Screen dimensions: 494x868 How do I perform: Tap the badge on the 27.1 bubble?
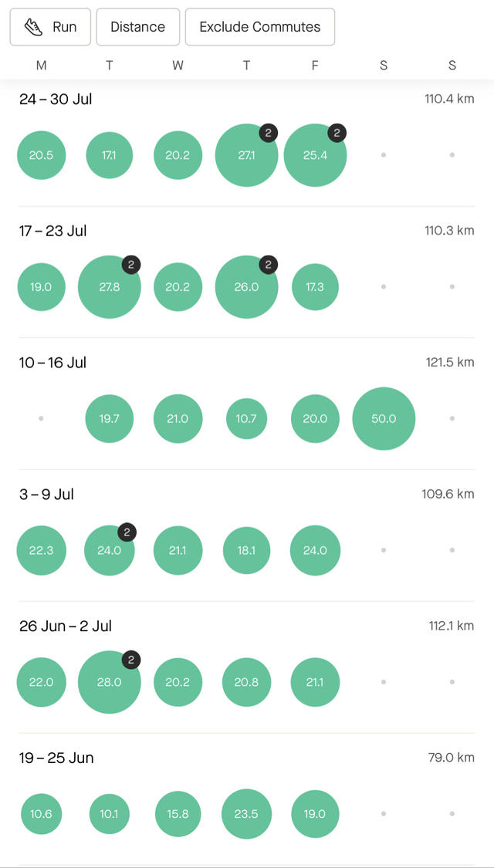pos(268,133)
